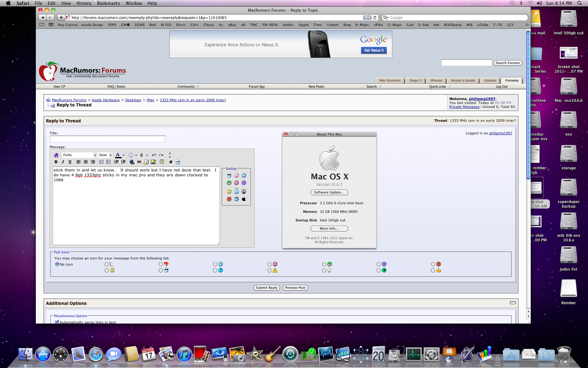Click the Search Forums button
The height and width of the screenshot is (368, 588).
click(508, 63)
